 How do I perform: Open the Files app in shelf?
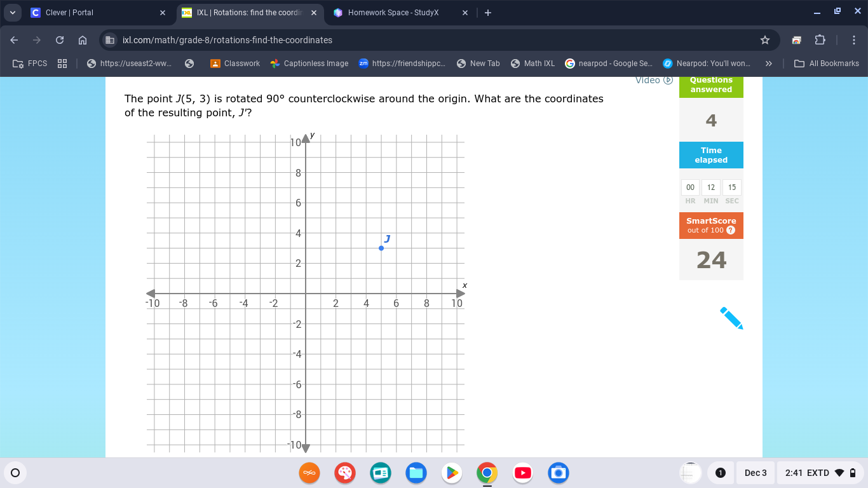416,473
